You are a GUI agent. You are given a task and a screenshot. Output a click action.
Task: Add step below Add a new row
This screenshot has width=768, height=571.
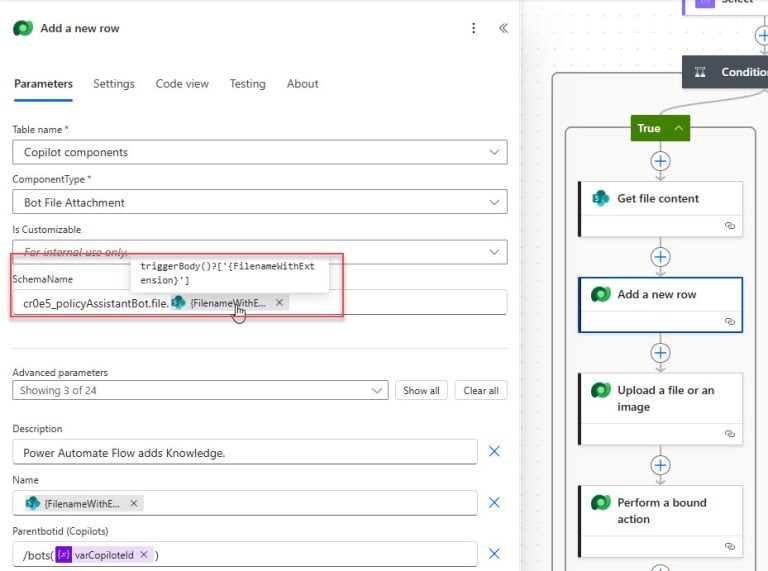click(x=660, y=353)
